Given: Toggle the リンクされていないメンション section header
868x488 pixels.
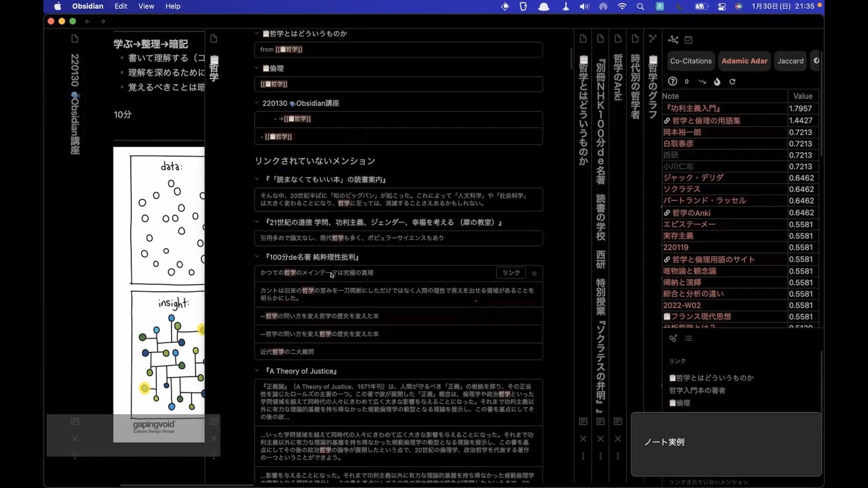Looking at the screenshot, I should pos(315,161).
